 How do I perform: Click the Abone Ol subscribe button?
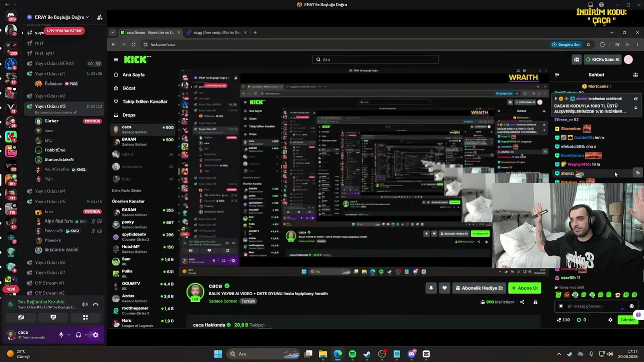tap(524, 288)
